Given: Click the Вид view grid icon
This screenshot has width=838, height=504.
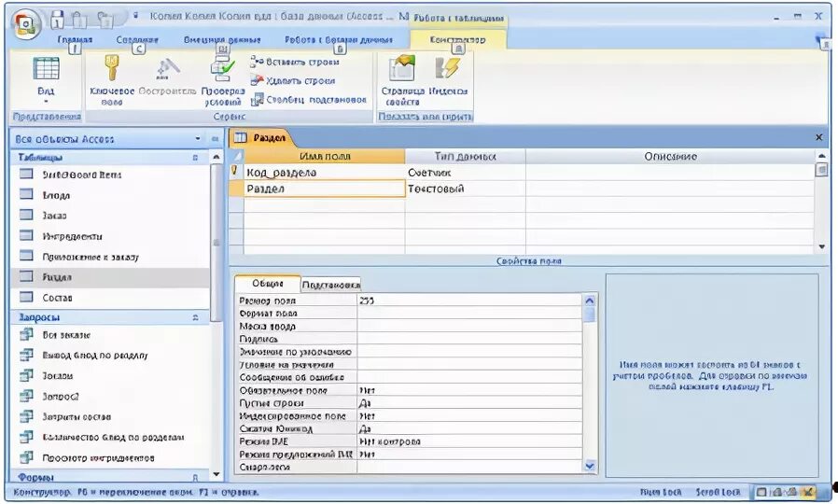Looking at the screenshot, I should 46,68.
